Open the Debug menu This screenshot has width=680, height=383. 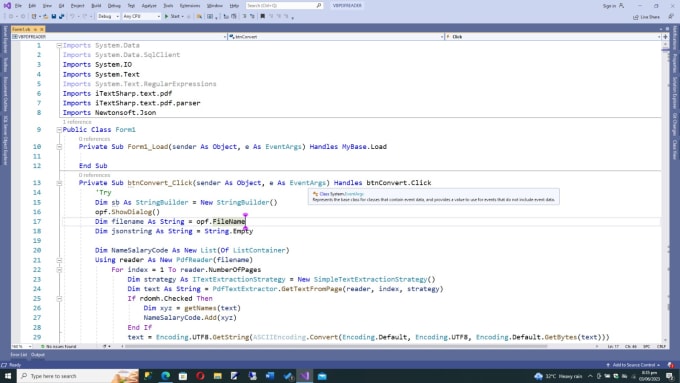coord(114,6)
